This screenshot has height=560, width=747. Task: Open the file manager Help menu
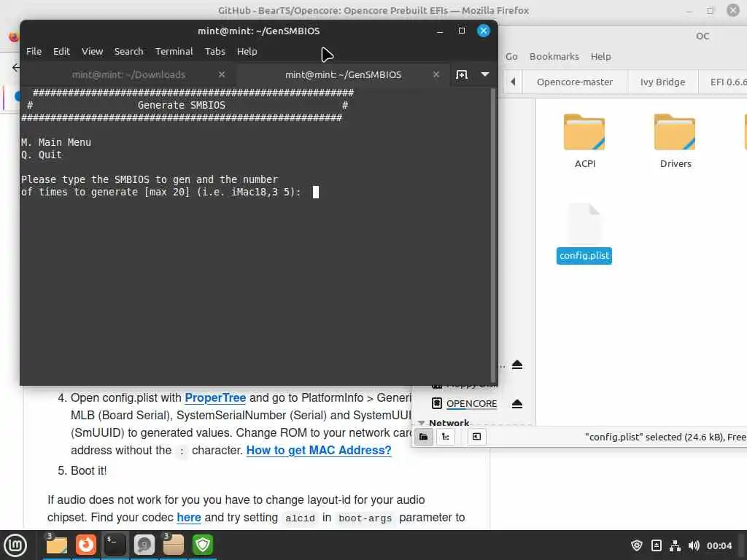(x=601, y=57)
